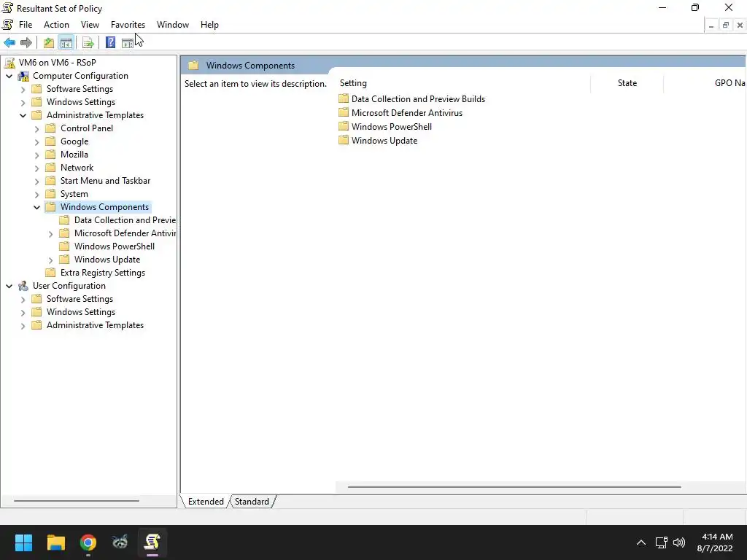Click the Up one level folder icon
The image size is (747, 560).
click(x=49, y=43)
